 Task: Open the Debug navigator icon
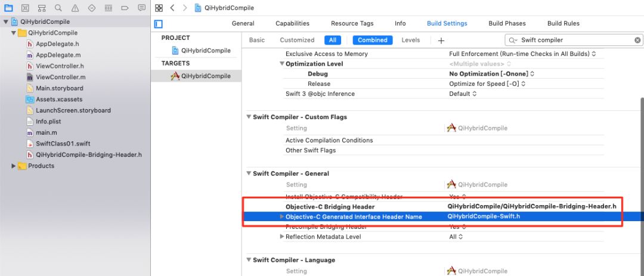tap(109, 8)
